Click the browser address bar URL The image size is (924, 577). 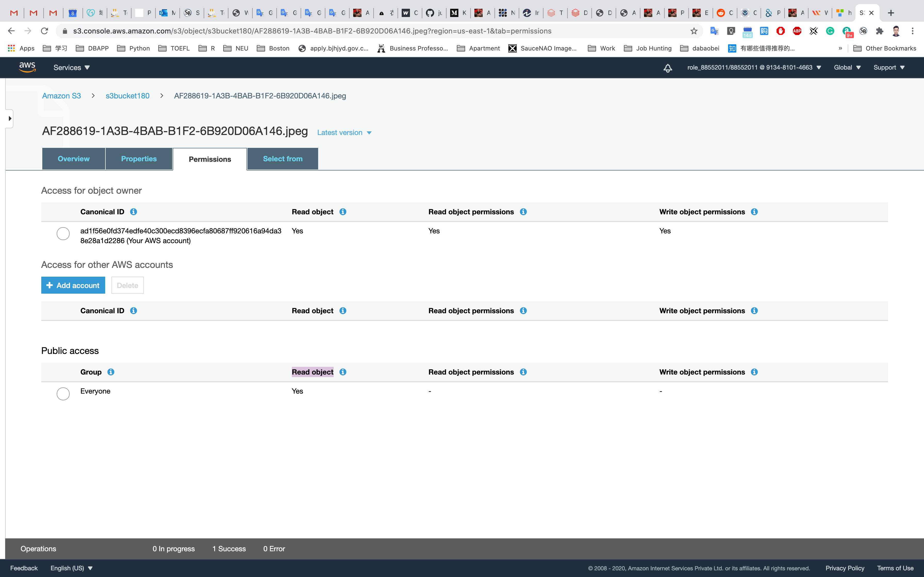[311, 31]
